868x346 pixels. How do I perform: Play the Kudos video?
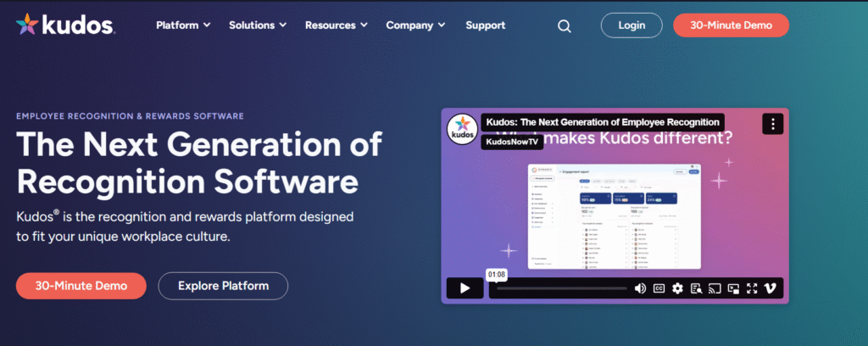tap(465, 287)
